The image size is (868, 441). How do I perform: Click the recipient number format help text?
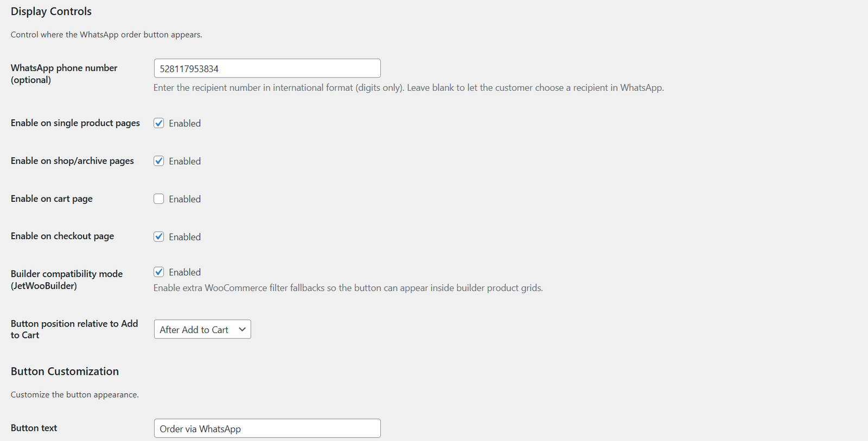(x=408, y=88)
